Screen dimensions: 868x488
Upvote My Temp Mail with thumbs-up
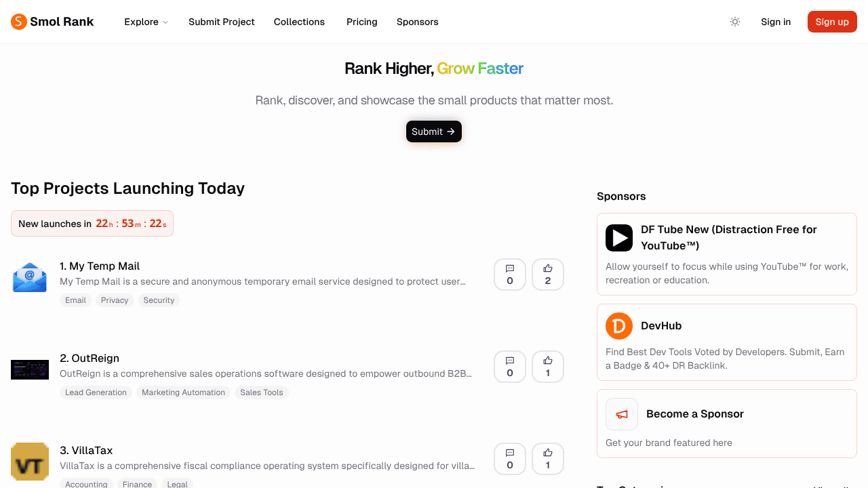click(548, 274)
